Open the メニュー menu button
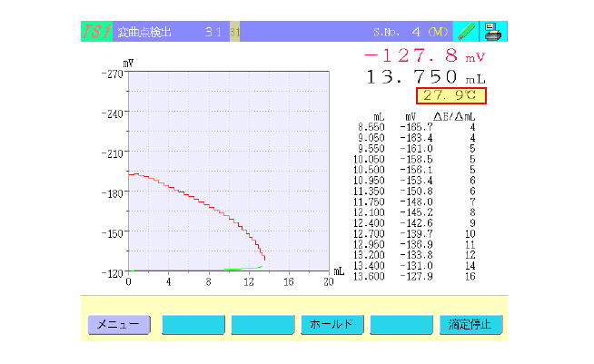 118,324
